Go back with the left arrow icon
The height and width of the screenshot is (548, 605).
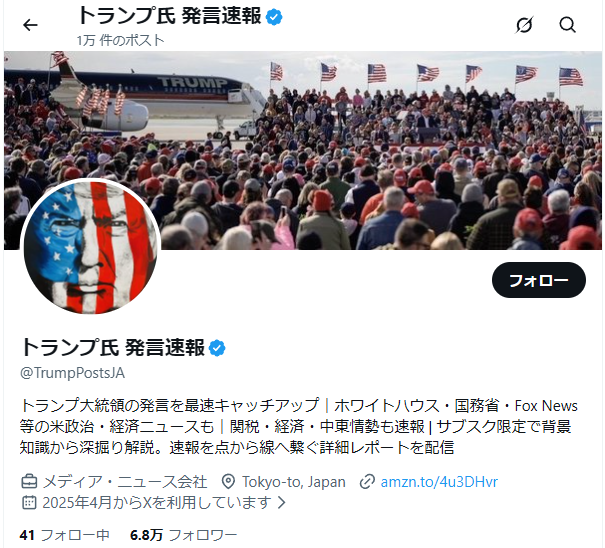click(30, 25)
